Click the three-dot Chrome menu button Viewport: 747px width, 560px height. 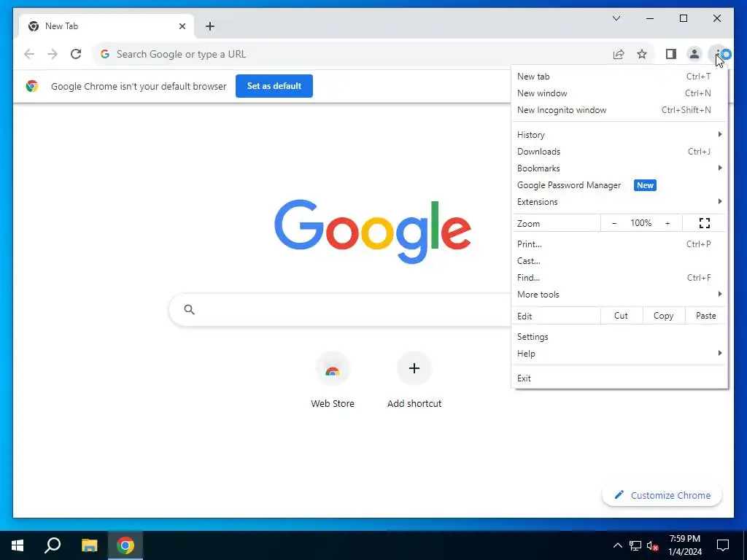tap(718, 54)
